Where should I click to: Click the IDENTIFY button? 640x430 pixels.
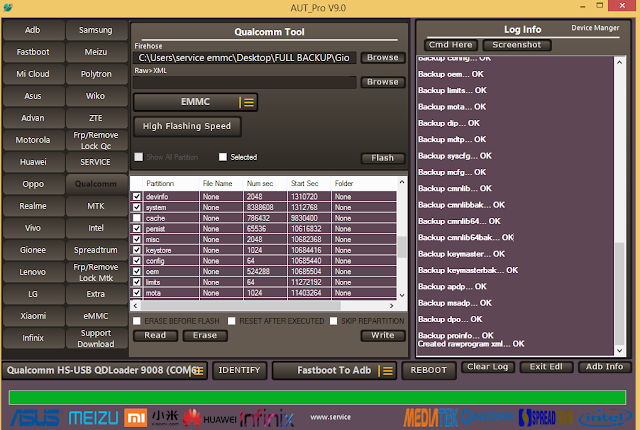click(x=240, y=370)
